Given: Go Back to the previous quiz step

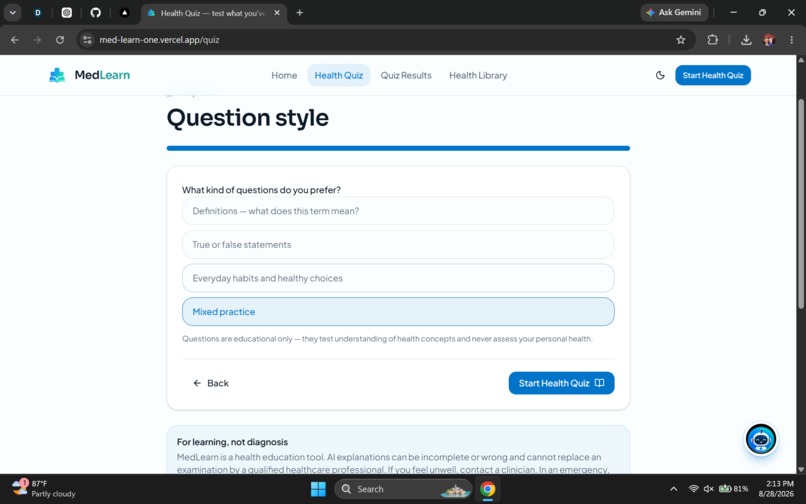Looking at the screenshot, I should pos(211,383).
